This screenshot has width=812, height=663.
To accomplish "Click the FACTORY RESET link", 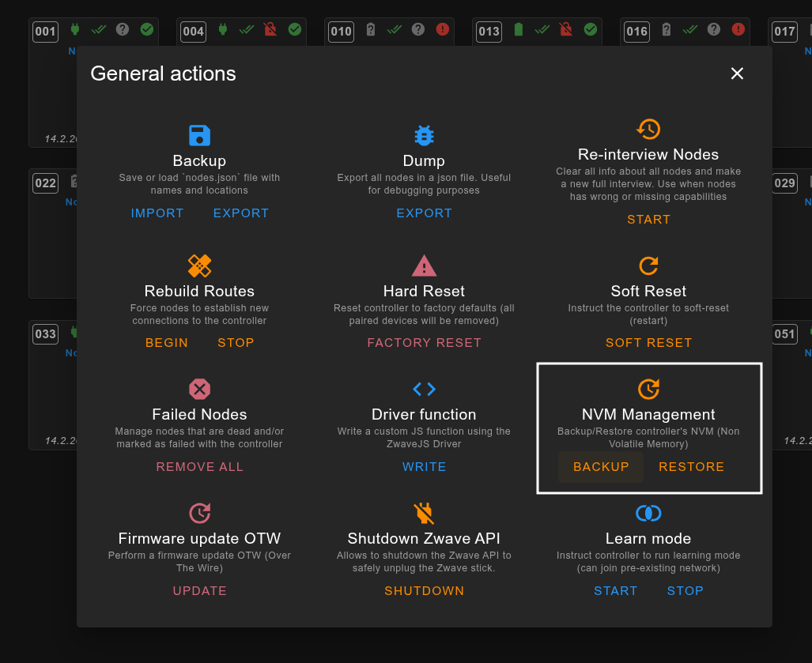I will click(424, 342).
